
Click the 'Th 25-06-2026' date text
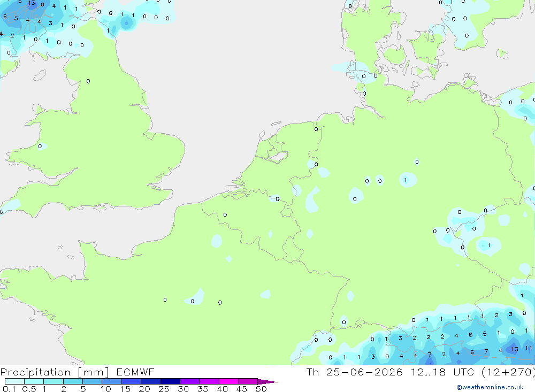tap(354, 372)
